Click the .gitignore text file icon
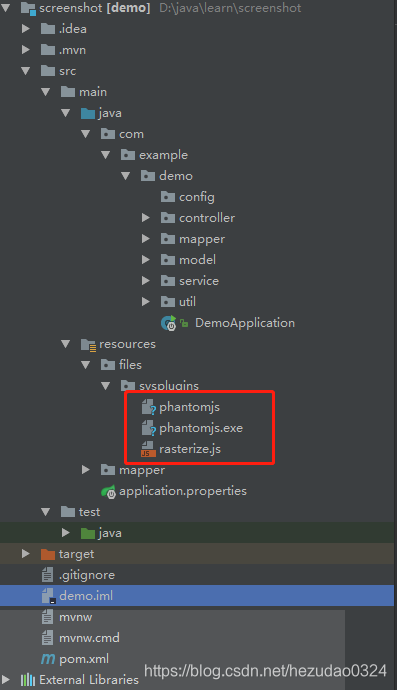 pyautogui.click(x=48, y=575)
